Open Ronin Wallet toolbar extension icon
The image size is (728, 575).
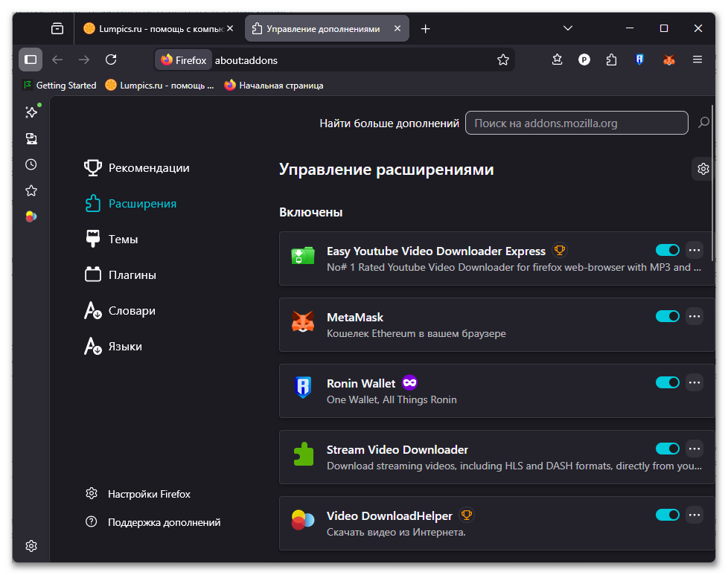tap(639, 60)
